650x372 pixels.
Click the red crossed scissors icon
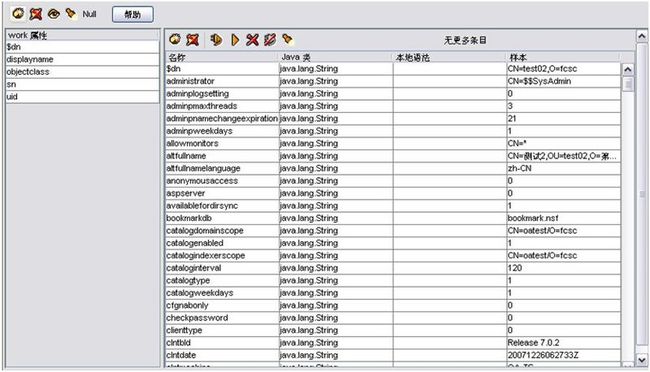pos(252,40)
